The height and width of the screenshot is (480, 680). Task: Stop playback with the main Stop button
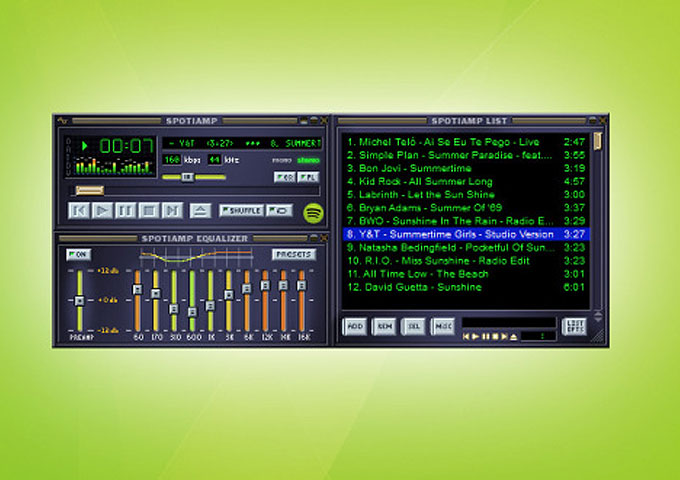pyautogui.click(x=149, y=211)
